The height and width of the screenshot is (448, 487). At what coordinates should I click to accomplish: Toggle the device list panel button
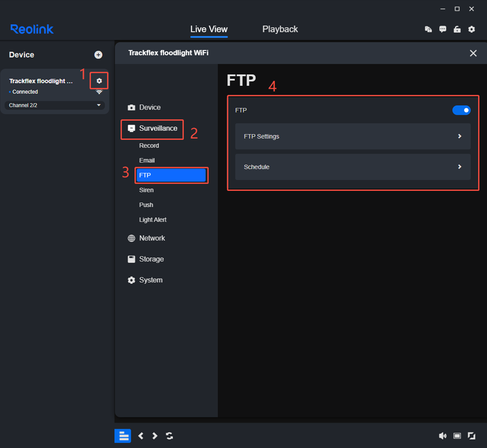coord(123,436)
